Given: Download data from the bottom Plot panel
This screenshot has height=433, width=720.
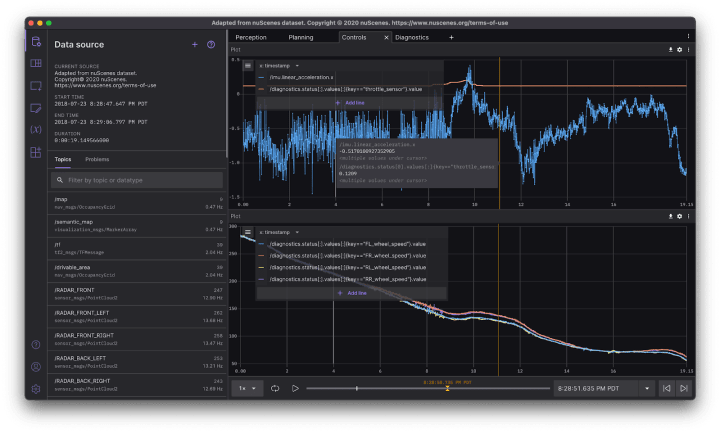Looking at the screenshot, I should pyautogui.click(x=670, y=216).
